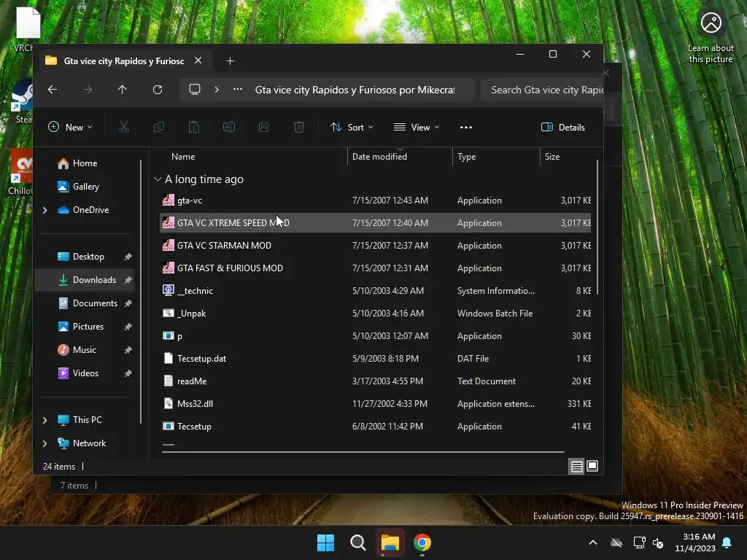The image size is (747, 560).
Task: Open the Sort dropdown menu
Action: 352,127
